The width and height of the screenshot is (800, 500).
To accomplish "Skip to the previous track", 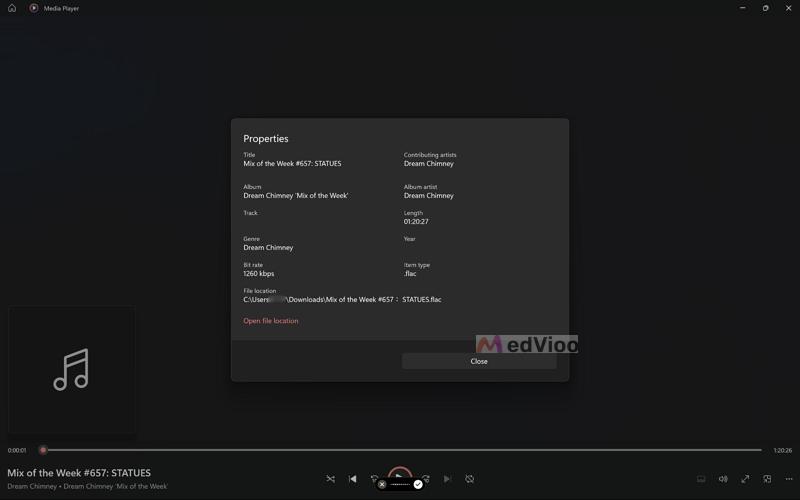I will (353, 479).
